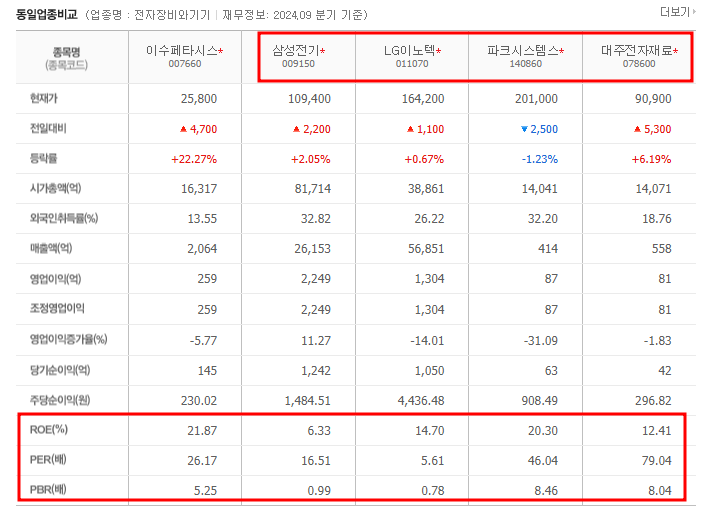Select EPS value 4,436.48
The width and height of the screenshot is (701, 514).
pyautogui.click(x=421, y=401)
